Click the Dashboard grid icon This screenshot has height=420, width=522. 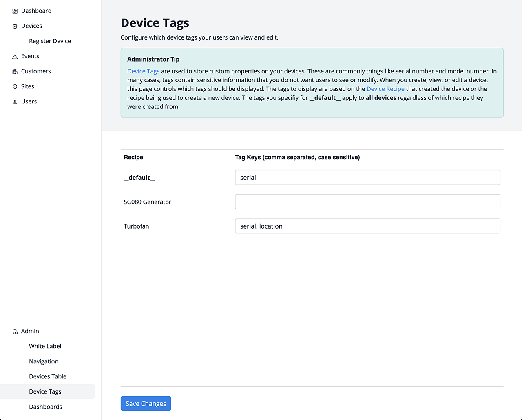15,11
